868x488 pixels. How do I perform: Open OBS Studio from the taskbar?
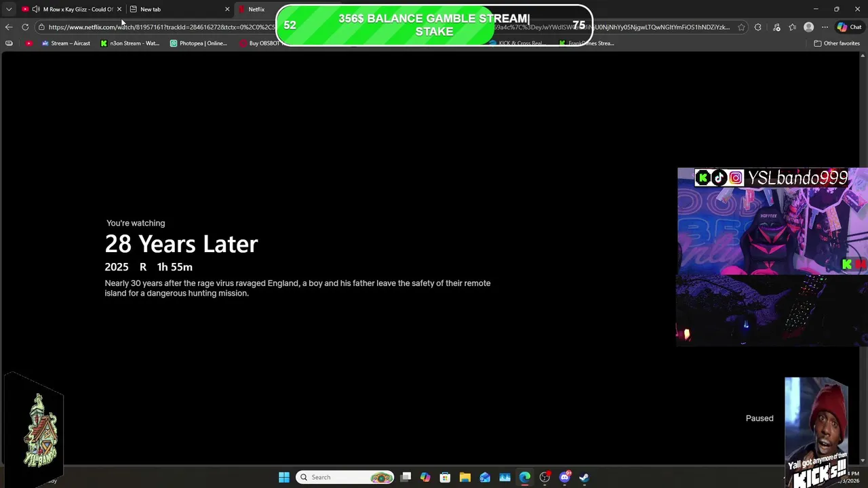coord(545,477)
